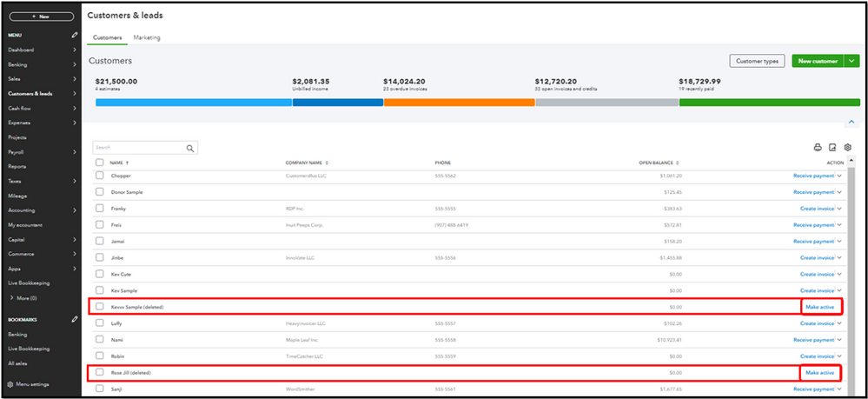The width and height of the screenshot is (868, 399).
Task: Open action dropdown for Jinbe row
Action: [839, 257]
